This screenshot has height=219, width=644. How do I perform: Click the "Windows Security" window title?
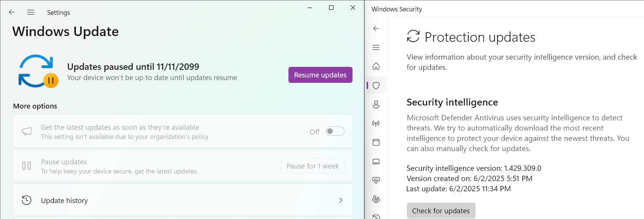[x=397, y=9]
